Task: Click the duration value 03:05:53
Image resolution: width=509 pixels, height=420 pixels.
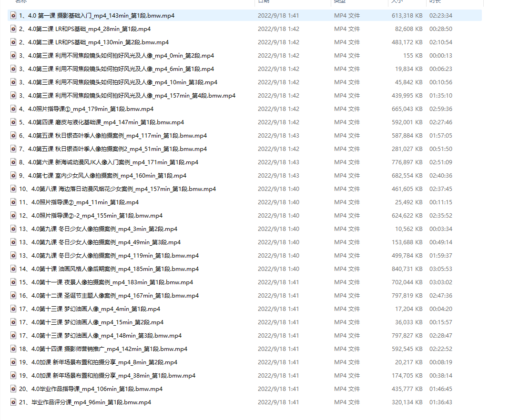Action: [441, 269]
